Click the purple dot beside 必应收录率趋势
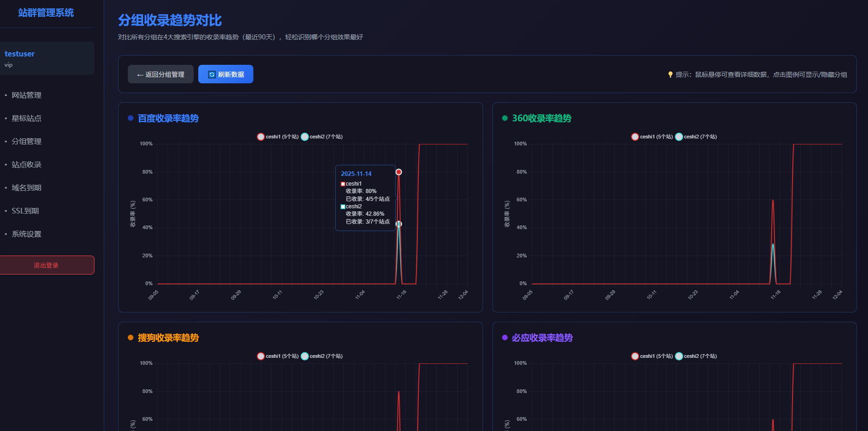The image size is (868, 431). click(505, 338)
